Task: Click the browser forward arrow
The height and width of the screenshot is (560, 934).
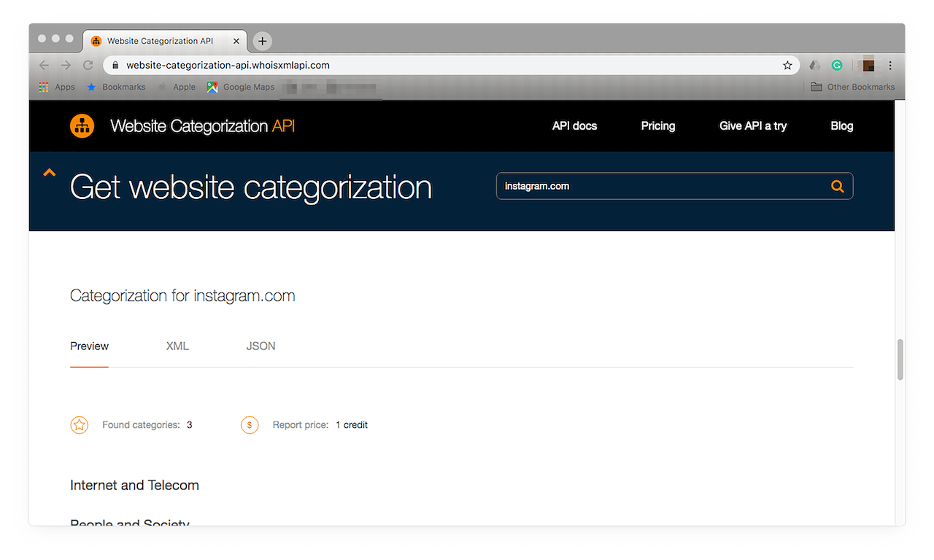Action: pos(66,66)
